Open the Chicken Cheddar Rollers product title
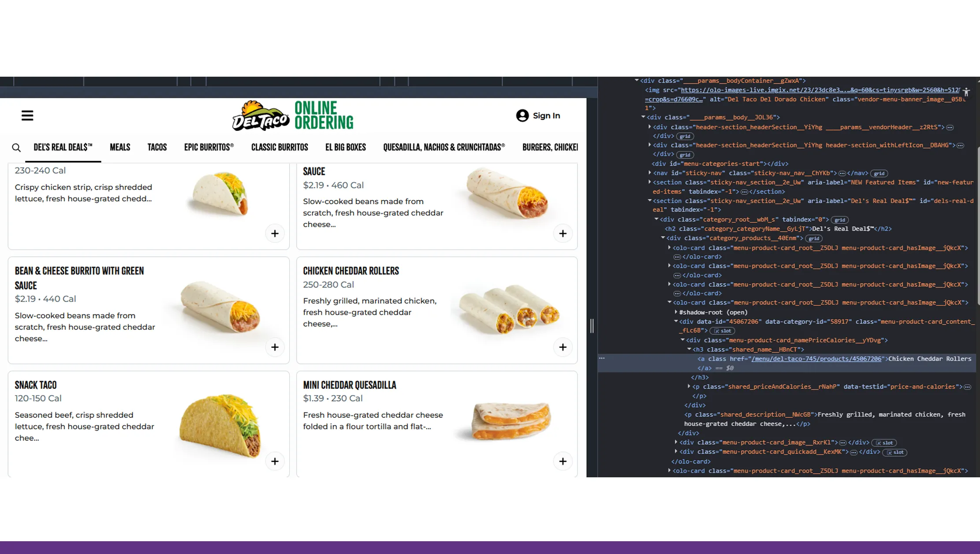Image resolution: width=980 pixels, height=554 pixels. coord(350,271)
